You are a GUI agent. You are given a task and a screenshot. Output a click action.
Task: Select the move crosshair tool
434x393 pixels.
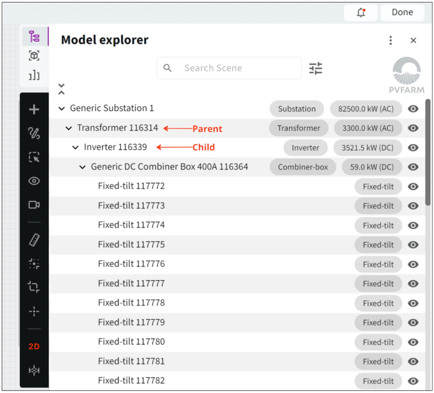(x=34, y=311)
